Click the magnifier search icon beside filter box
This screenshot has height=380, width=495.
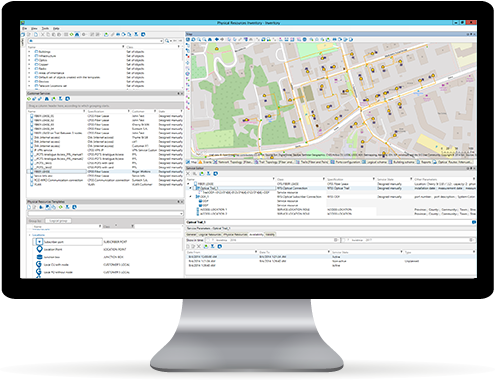167,41
